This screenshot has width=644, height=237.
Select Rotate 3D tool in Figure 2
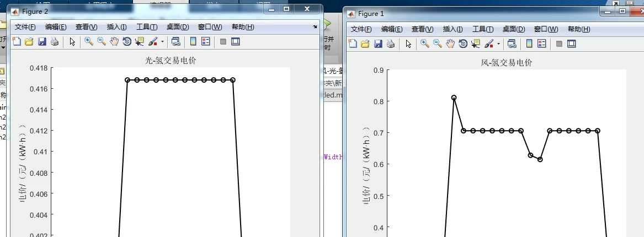[x=127, y=41]
